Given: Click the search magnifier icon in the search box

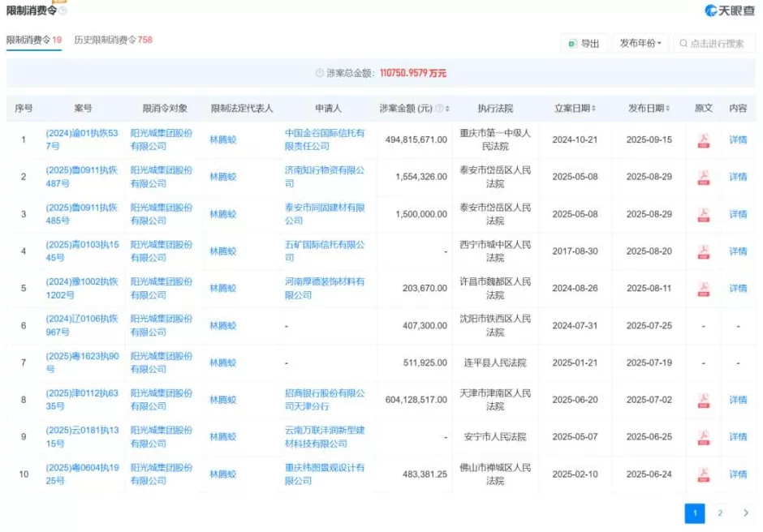Looking at the screenshot, I should pos(686,44).
